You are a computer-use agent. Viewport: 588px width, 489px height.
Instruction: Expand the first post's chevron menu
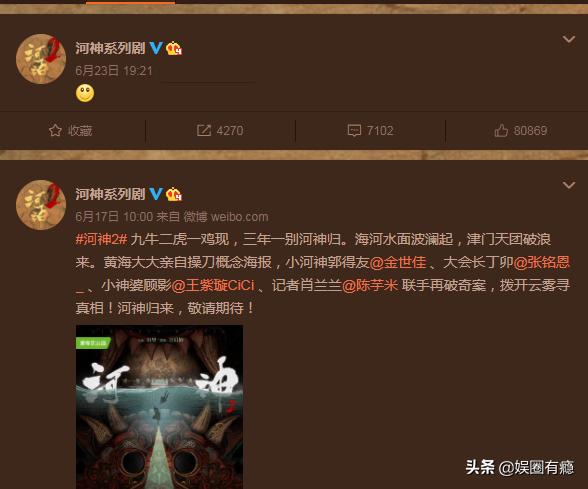coord(569,39)
